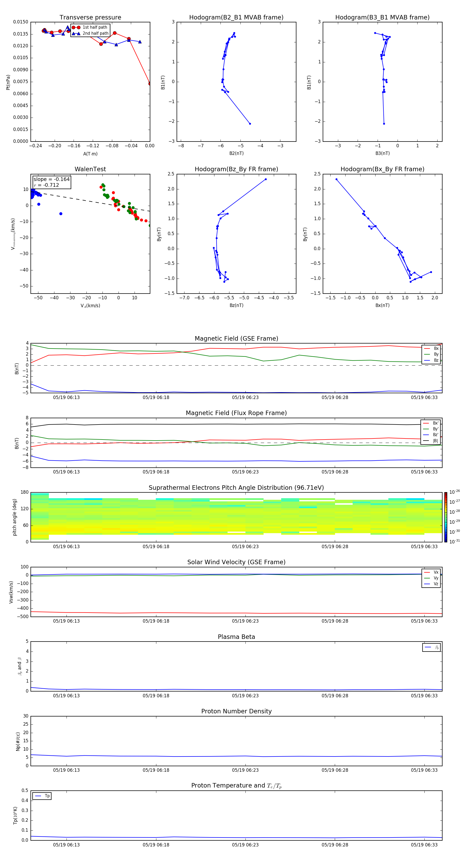Viewport: 473px width, 868px height.
Task: Click the "Solar Wind Velocity (GSE Frame)" title
Action: coord(236,562)
